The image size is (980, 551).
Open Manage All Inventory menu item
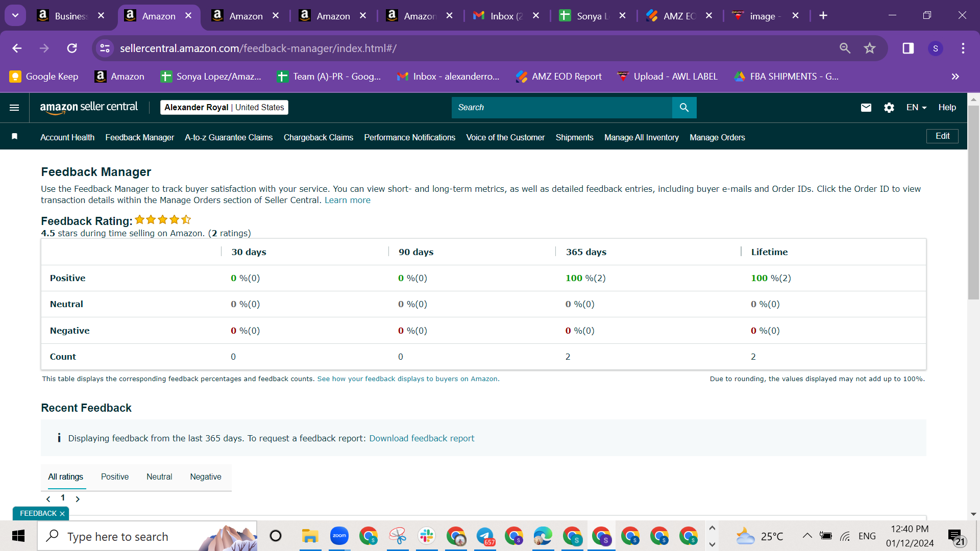coord(642,137)
